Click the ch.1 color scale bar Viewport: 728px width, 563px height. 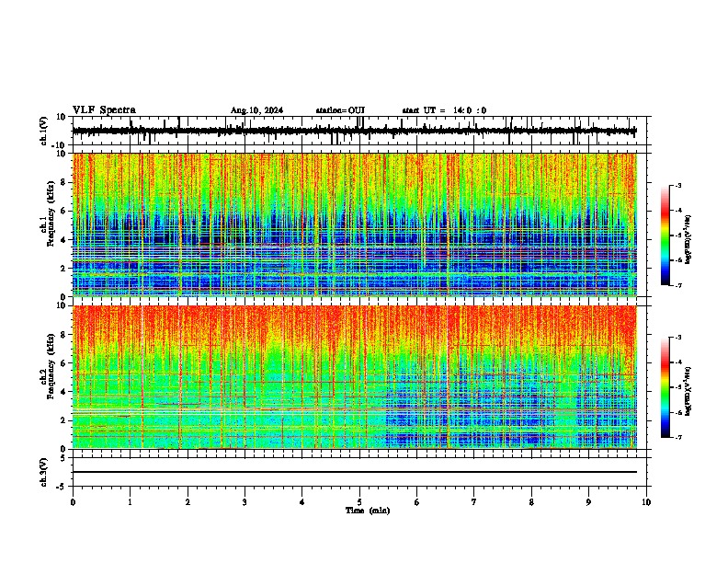pos(665,235)
